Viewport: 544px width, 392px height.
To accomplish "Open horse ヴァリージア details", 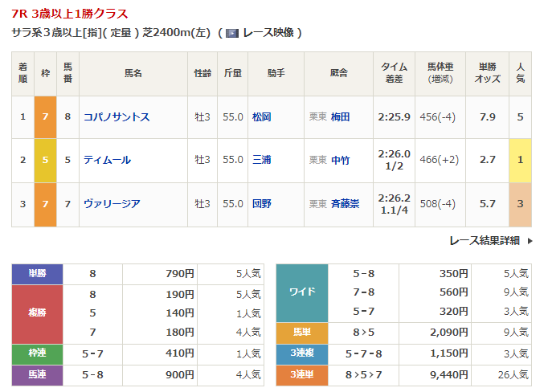I will (x=112, y=203).
